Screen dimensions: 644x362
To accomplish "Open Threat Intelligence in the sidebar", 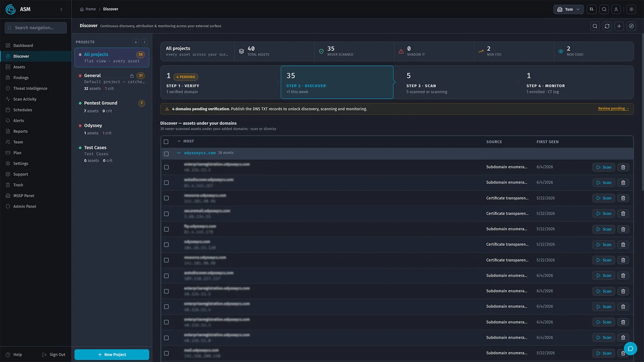I will [36, 88].
